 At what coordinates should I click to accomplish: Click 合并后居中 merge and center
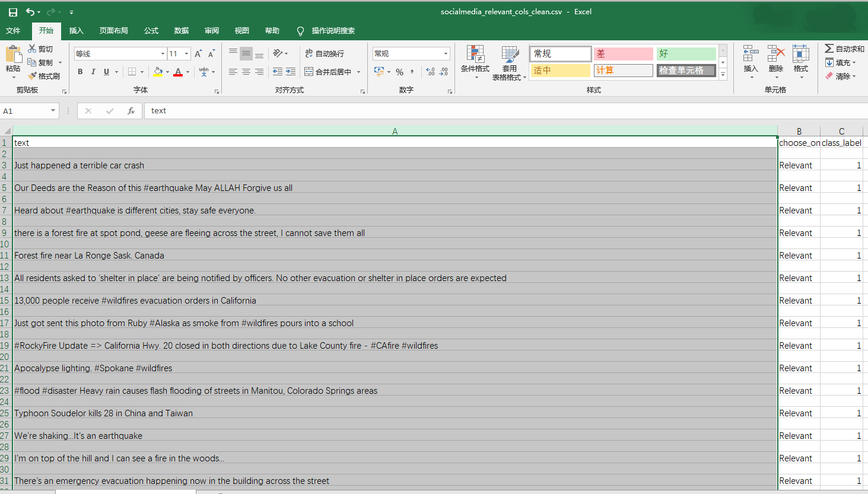328,72
